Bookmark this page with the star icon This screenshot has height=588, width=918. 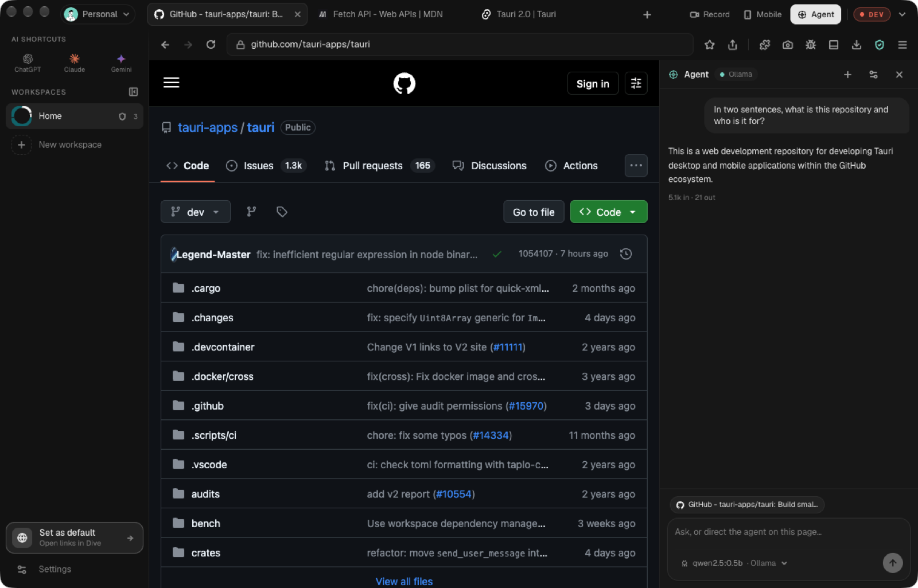[x=710, y=45]
